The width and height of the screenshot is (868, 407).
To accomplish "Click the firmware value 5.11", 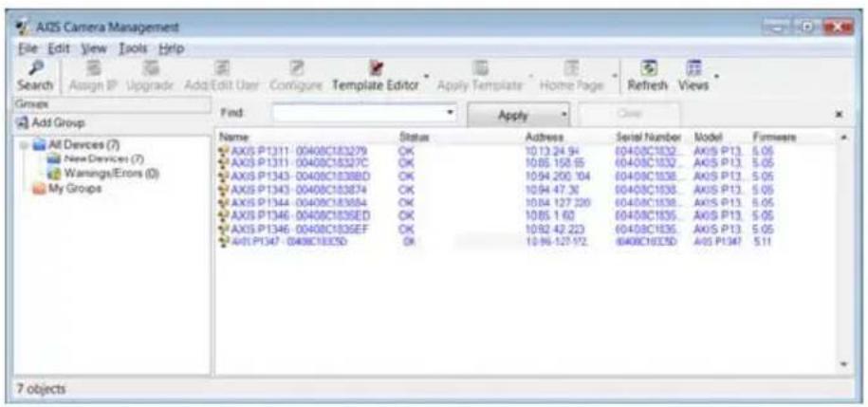I will tap(763, 241).
